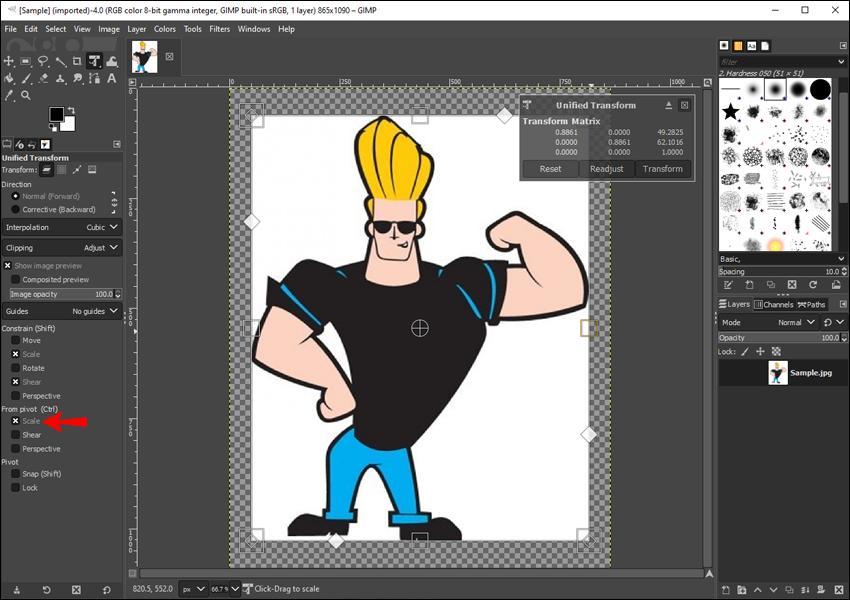Reset colors to default black and white
Screen dimensions: 850x600
click(x=53, y=128)
